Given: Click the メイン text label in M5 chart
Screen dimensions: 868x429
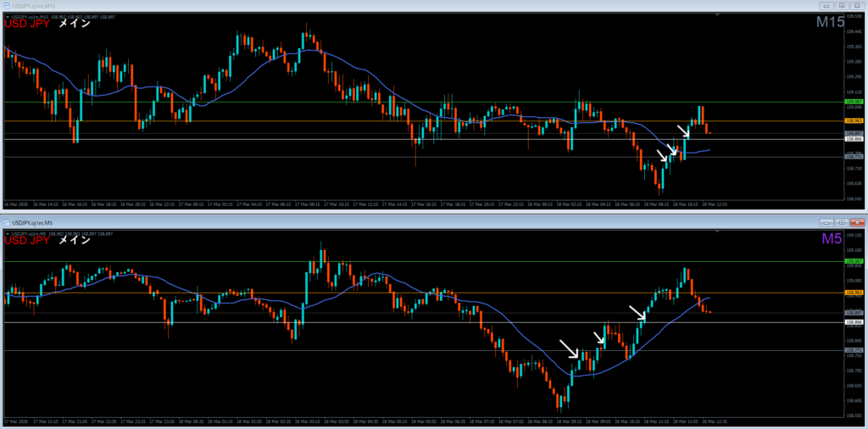Looking at the screenshot, I should coord(74,240).
